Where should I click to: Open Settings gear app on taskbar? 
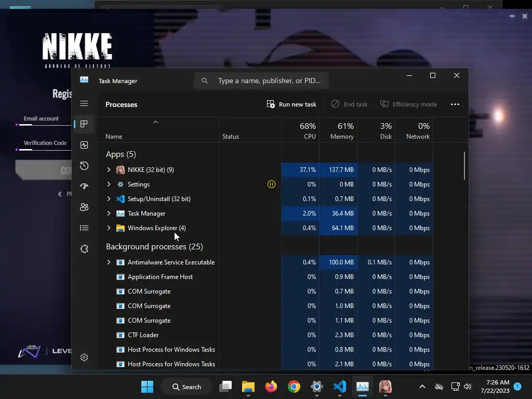pos(316,387)
